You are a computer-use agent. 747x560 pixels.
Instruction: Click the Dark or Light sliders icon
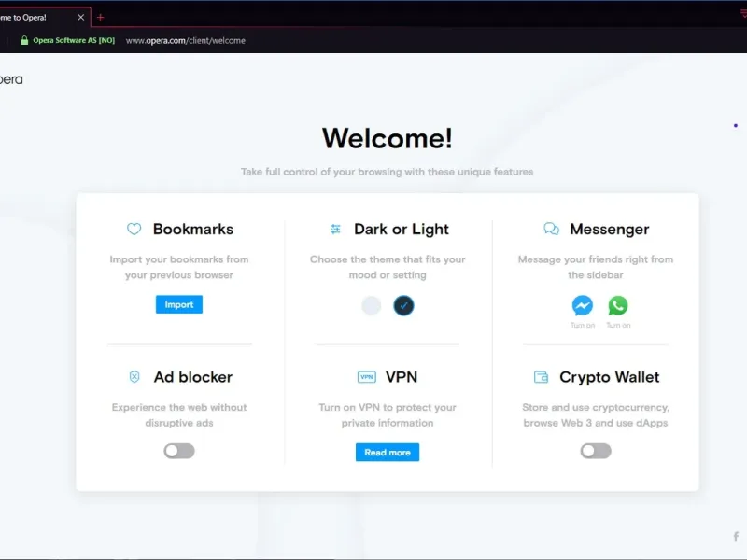coord(335,229)
